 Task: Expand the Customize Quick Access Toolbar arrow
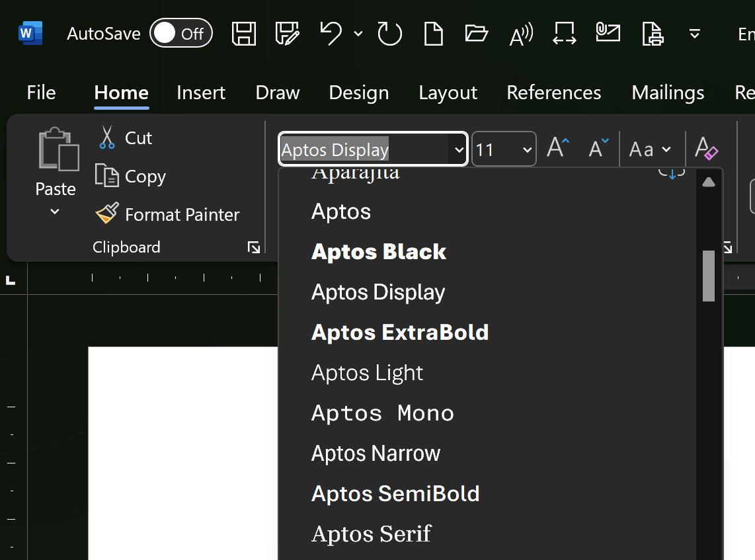click(694, 34)
